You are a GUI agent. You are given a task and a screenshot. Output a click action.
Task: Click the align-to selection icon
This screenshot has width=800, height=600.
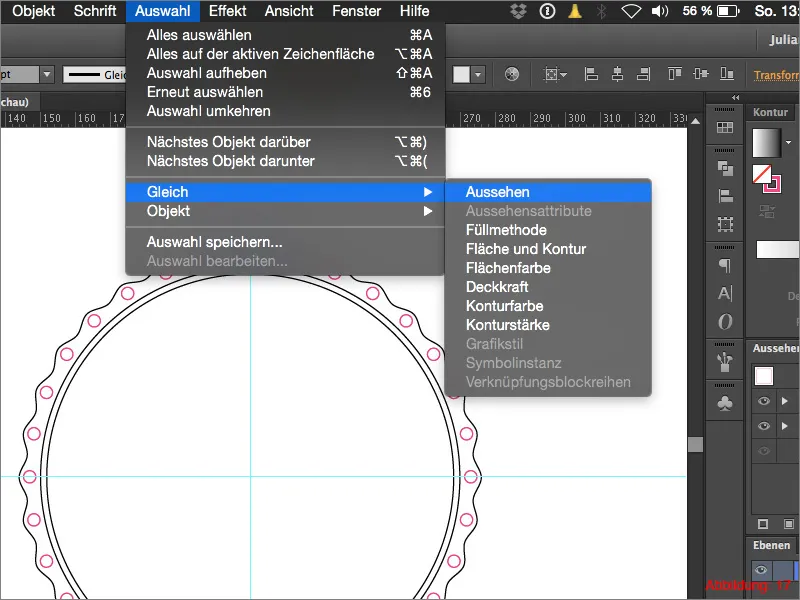click(551, 74)
